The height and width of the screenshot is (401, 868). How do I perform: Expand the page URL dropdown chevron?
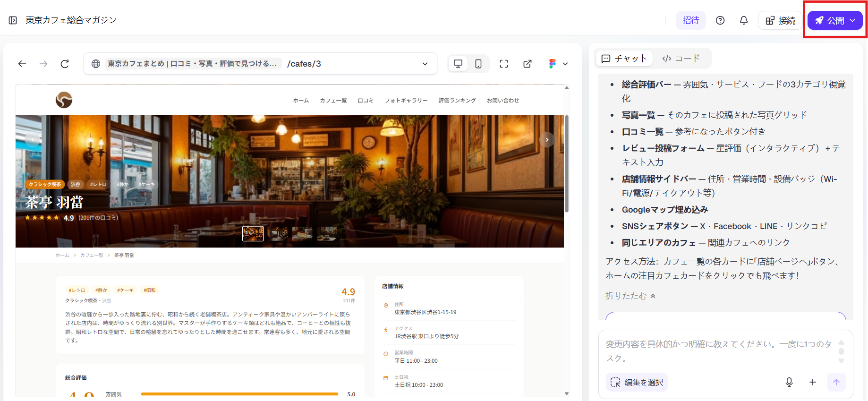pyautogui.click(x=425, y=64)
